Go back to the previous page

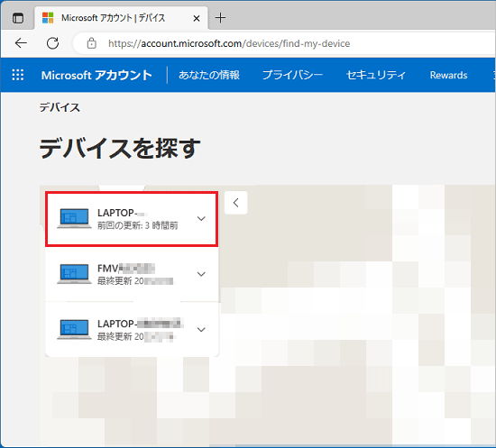21,43
